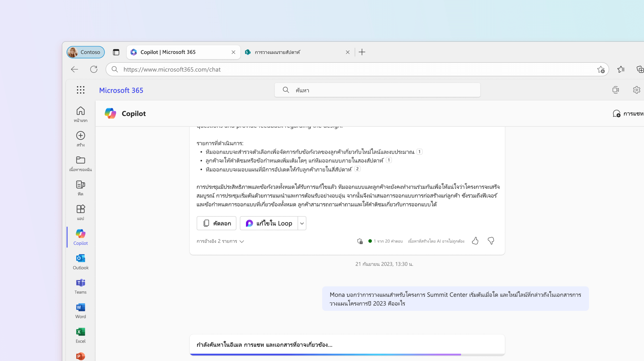644x361 pixels.
Task: Click the Copilot logo in header
Action: (x=110, y=113)
